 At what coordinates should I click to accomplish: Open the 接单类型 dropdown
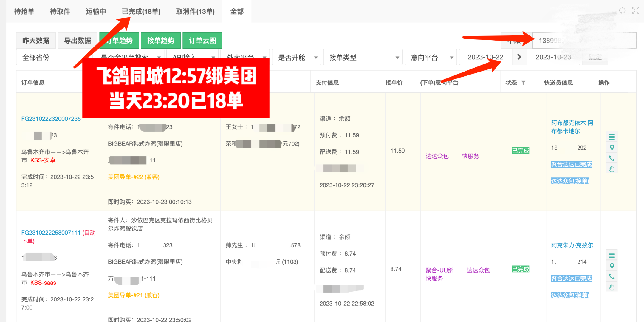click(x=363, y=57)
